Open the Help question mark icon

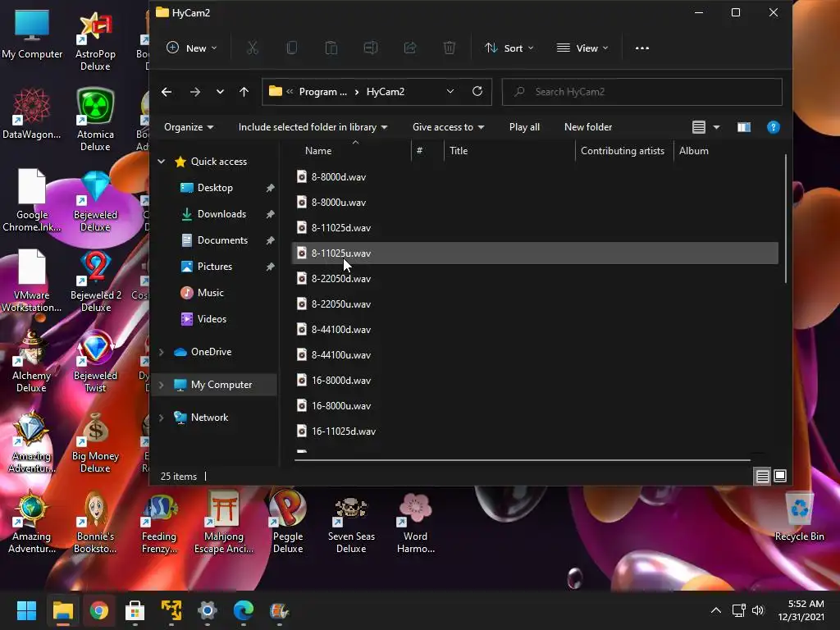773,127
